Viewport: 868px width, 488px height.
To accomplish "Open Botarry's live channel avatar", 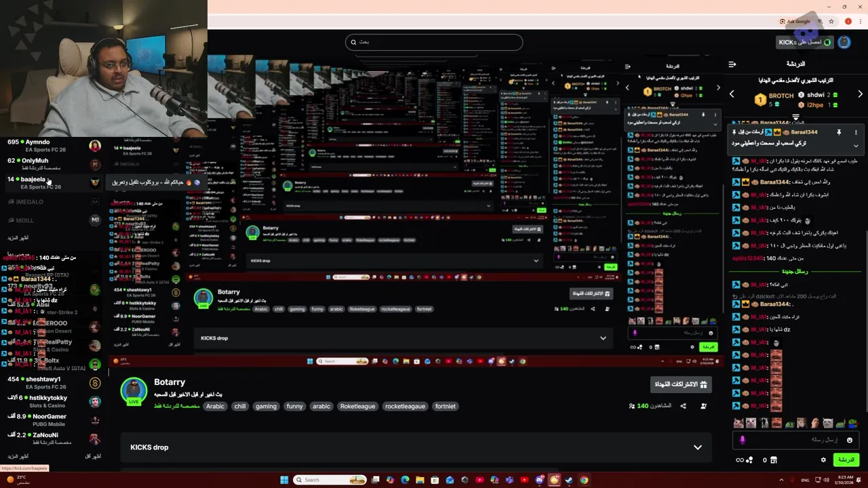I will [134, 391].
